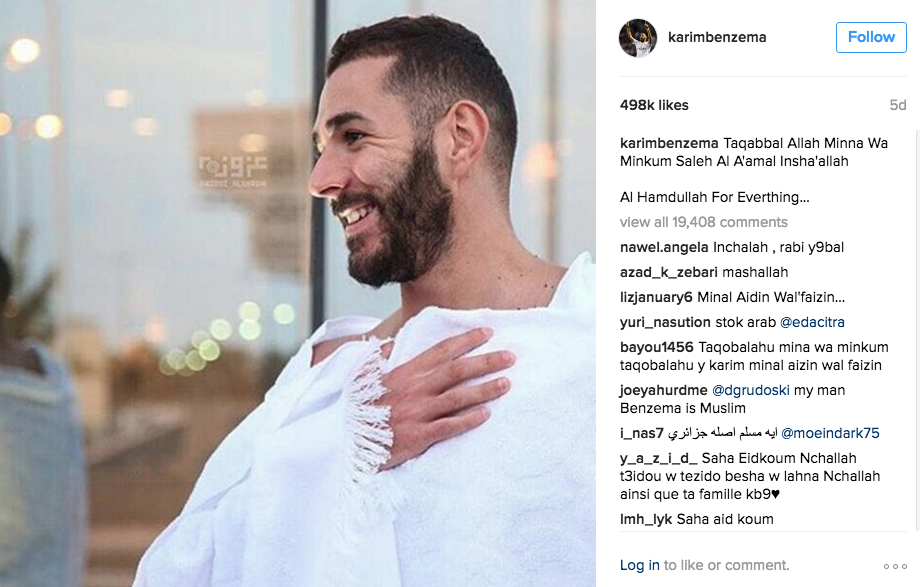Viewport: 920px width, 587px height.
Task: Visit commenter azad_k_zebari's profile
Action: 669,272
